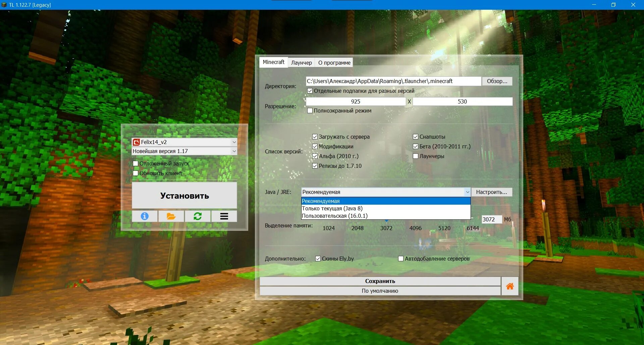Click the 'Установить' install button

pos(184,196)
